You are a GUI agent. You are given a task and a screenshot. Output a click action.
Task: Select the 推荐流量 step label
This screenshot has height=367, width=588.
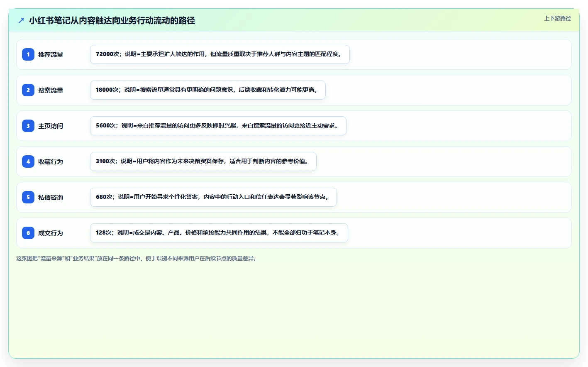51,54
